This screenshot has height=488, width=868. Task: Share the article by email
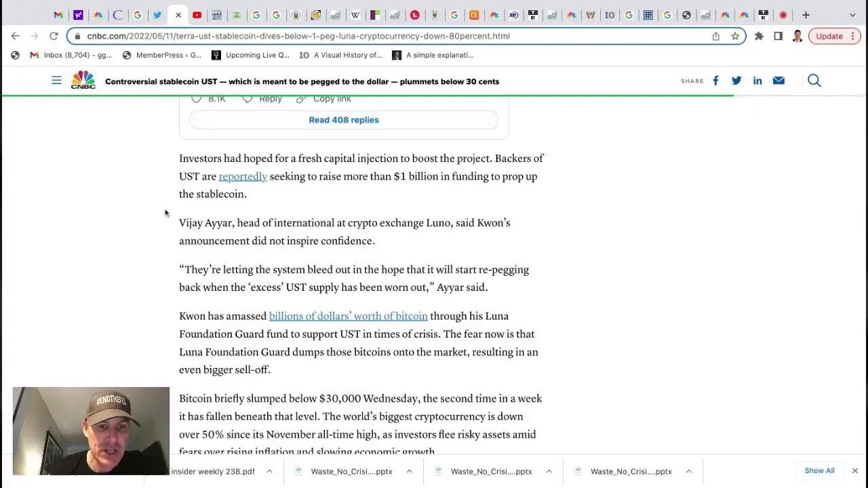tap(778, 81)
